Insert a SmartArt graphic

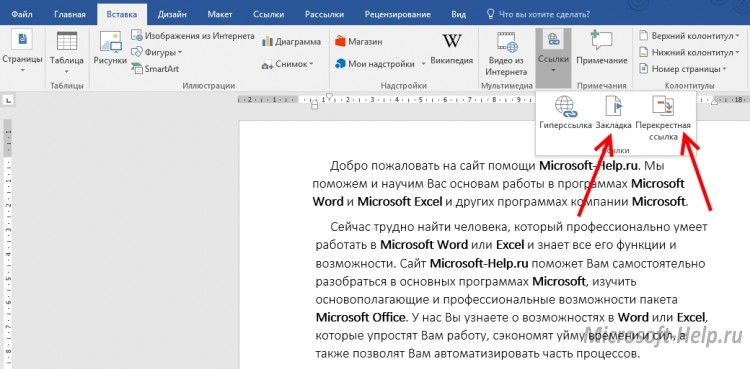pyautogui.click(x=155, y=68)
